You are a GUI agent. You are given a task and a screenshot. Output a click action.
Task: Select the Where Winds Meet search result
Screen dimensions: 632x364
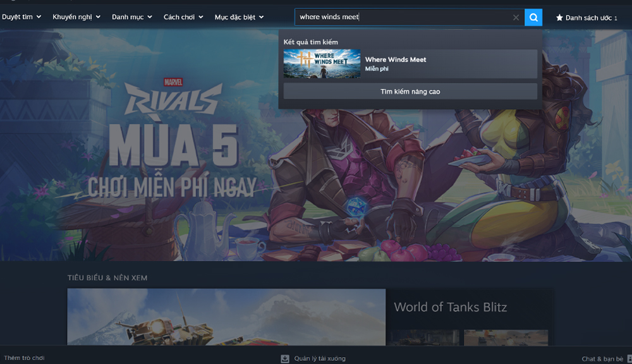point(410,63)
